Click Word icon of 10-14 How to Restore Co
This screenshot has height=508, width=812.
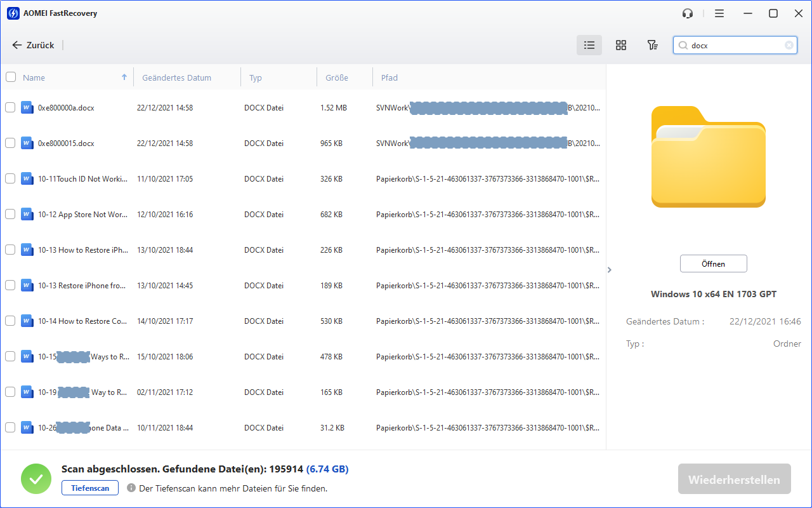tap(27, 321)
